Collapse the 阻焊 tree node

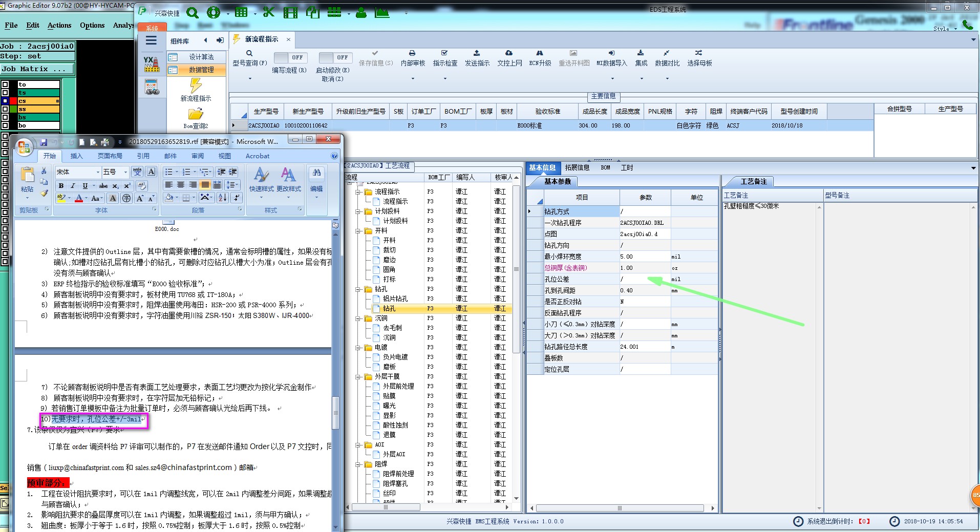pos(358,464)
